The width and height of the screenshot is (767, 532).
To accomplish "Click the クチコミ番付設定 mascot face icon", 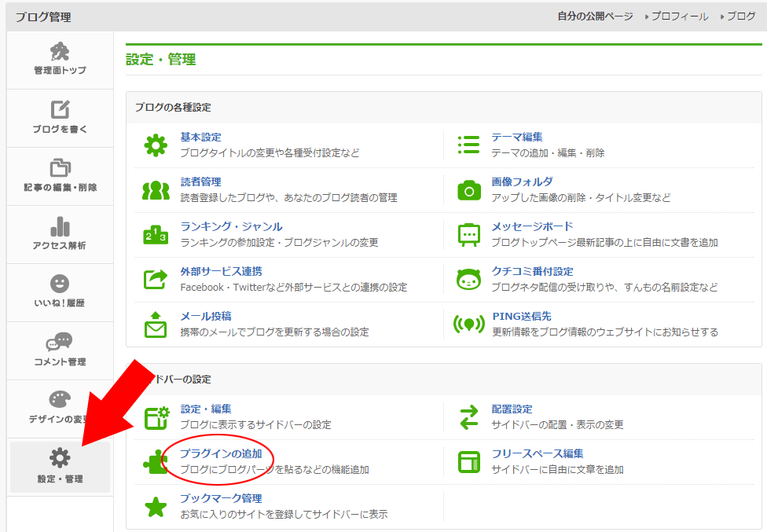I will click(469, 280).
